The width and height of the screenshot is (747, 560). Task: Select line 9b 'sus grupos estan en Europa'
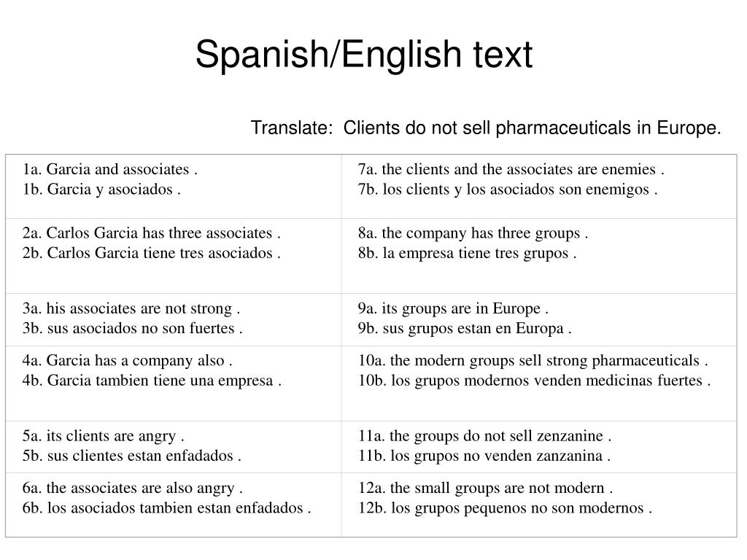(x=465, y=328)
